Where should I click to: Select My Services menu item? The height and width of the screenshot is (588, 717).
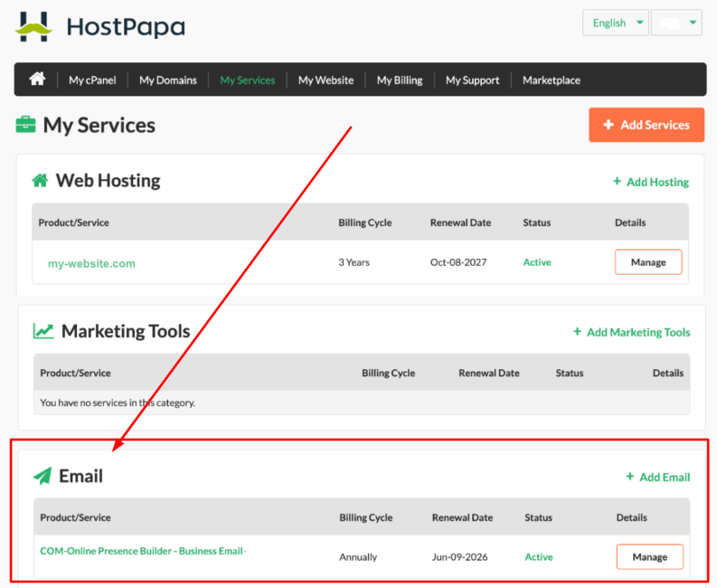click(248, 81)
